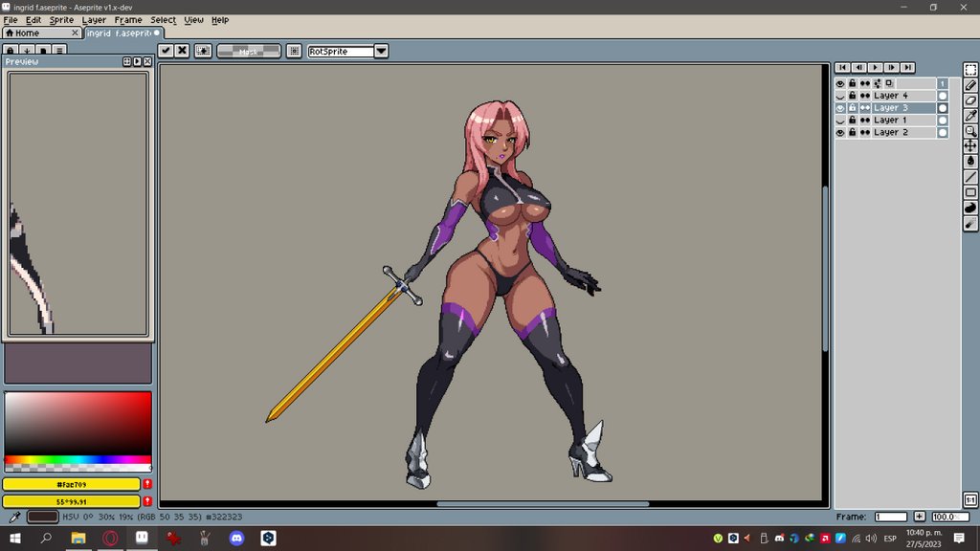Click the red warning icon beside #fae709
This screenshot has width=980, height=551.
click(147, 484)
